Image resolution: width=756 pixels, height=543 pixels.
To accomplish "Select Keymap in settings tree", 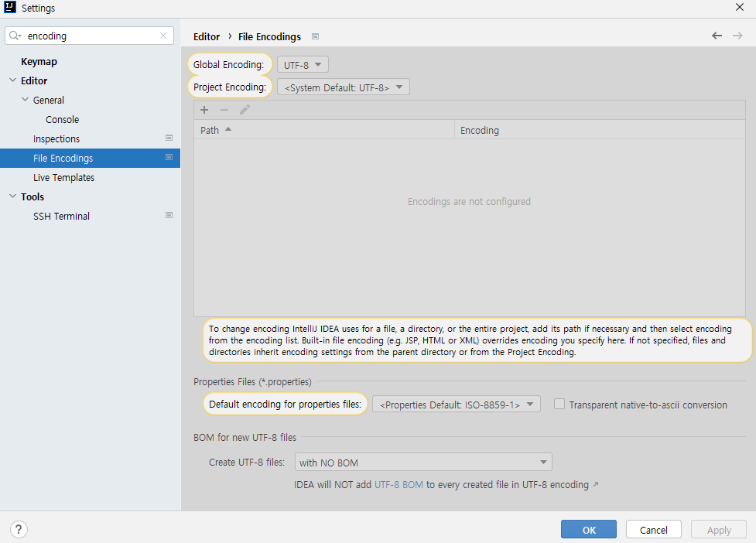I will [39, 62].
